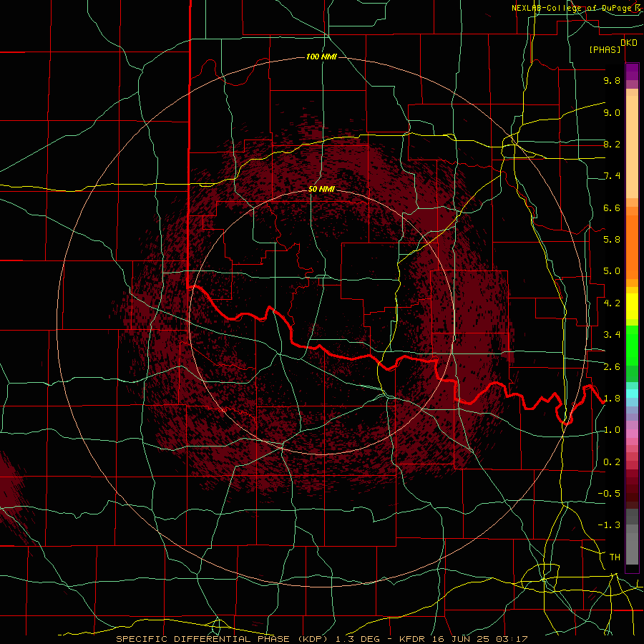Pick the gray band at the scale bottom
The image size is (644, 644).
(x=632, y=546)
